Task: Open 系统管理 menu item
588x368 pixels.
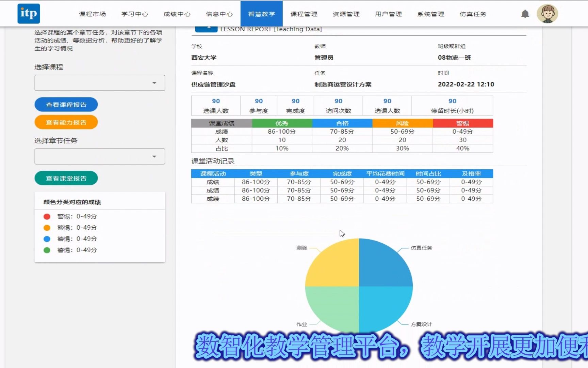Action: 431,14
